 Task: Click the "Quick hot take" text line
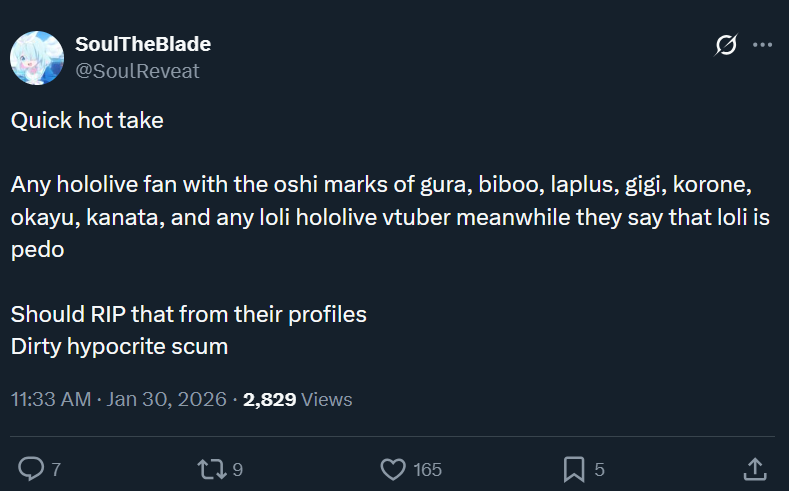coord(87,120)
